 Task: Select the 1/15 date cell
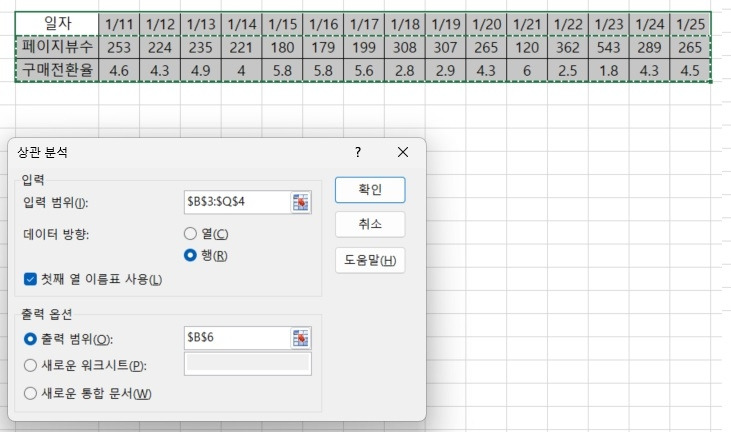[283, 24]
